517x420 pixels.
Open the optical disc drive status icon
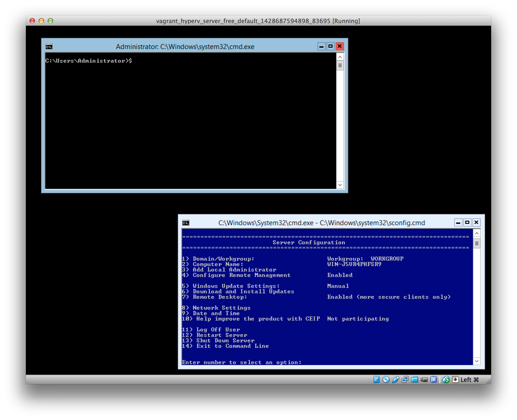(x=386, y=380)
